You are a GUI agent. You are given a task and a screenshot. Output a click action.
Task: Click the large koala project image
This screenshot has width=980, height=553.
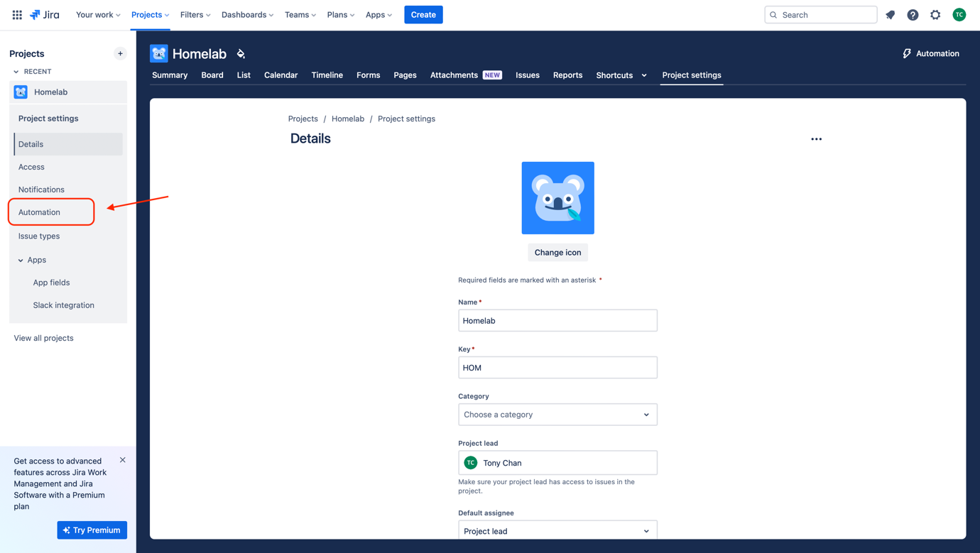(x=557, y=198)
